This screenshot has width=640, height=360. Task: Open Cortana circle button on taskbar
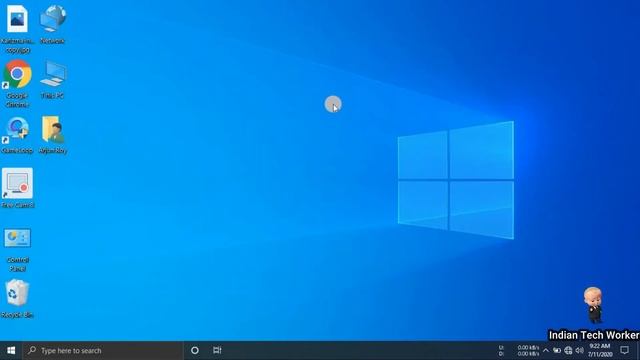195,351
